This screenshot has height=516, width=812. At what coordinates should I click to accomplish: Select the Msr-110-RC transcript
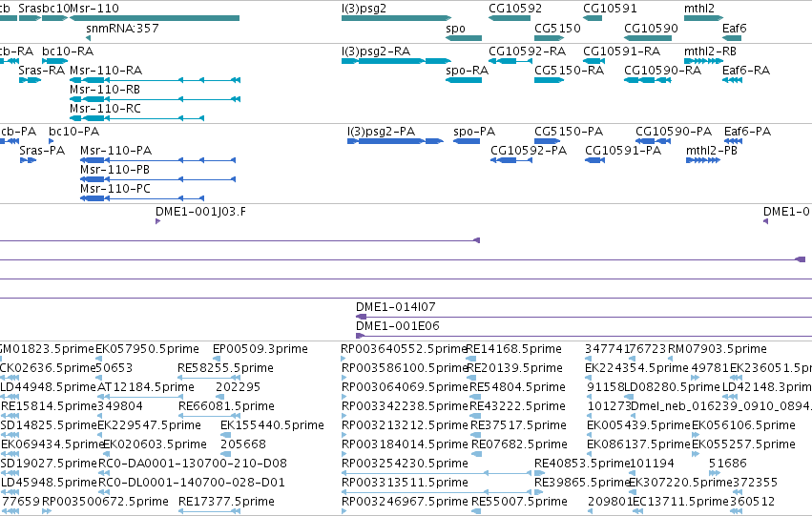pos(136,118)
